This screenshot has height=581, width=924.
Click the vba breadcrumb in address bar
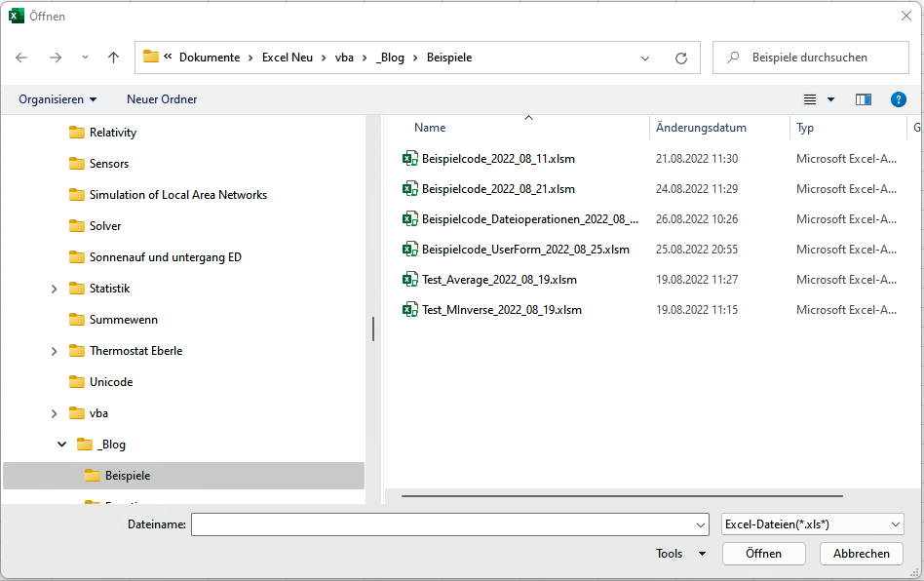[x=344, y=58]
